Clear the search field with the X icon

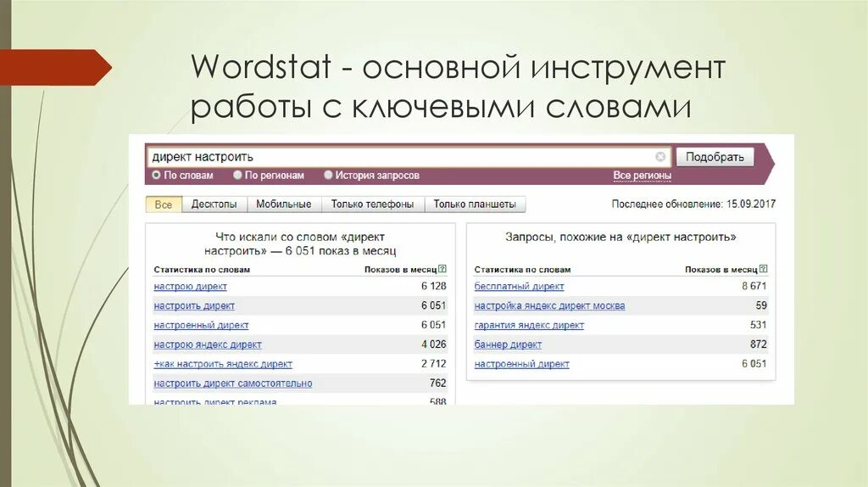[x=659, y=157]
